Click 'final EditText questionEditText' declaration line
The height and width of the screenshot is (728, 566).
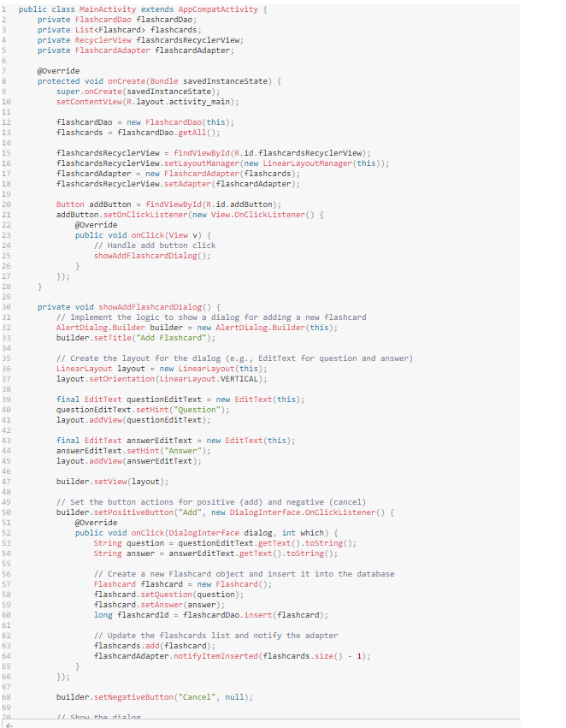coord(180,400)
